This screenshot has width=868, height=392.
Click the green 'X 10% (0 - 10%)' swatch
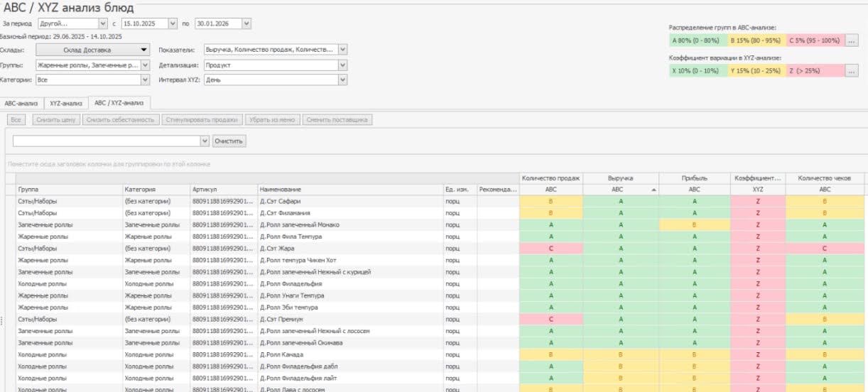[699, 70]
